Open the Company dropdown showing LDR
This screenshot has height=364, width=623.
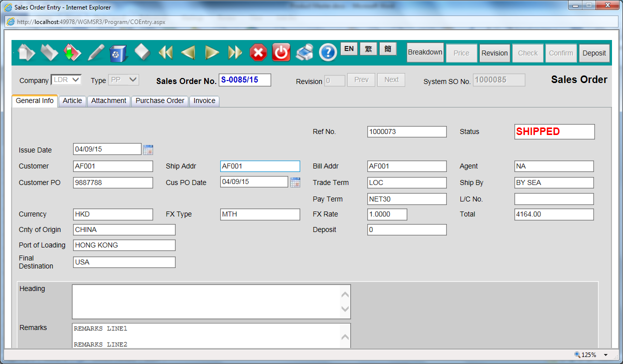point(66,79)
